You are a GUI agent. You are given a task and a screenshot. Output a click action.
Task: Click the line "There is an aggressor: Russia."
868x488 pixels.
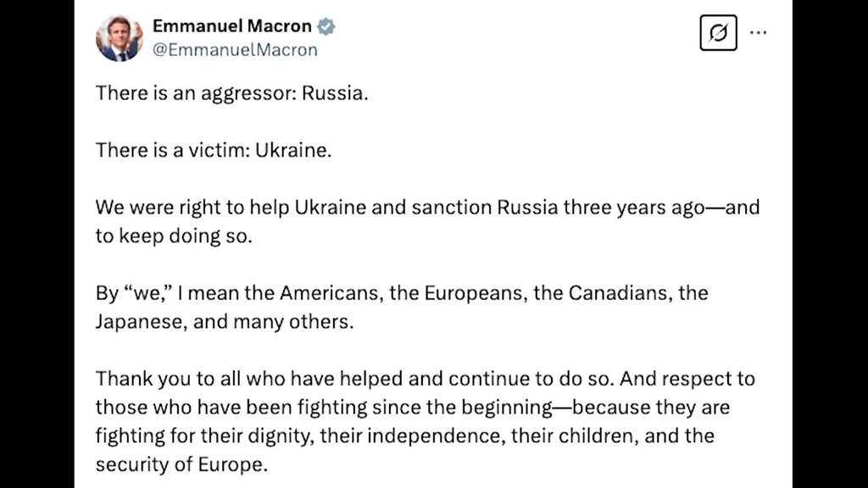pyautogui.click(x=231, y=92)
